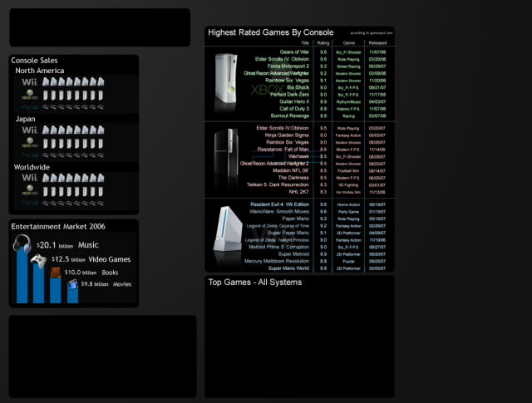The width and height of the screenshot is (532, 403).
Task: Click the Wii logo under North America
Action: coord(30,81)
